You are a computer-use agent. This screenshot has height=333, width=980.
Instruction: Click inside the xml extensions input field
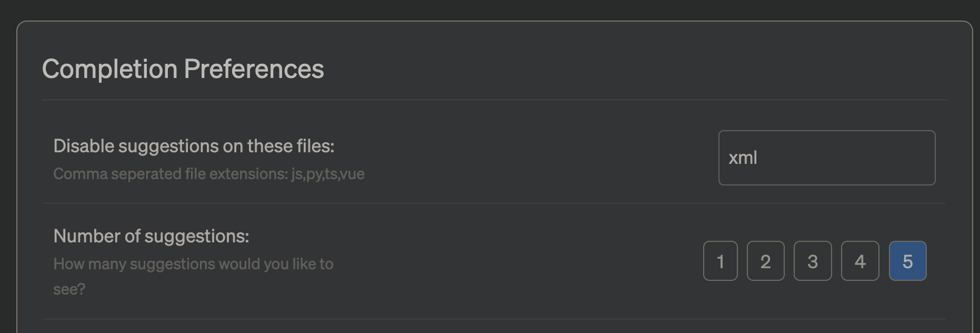tap(826, 158)
